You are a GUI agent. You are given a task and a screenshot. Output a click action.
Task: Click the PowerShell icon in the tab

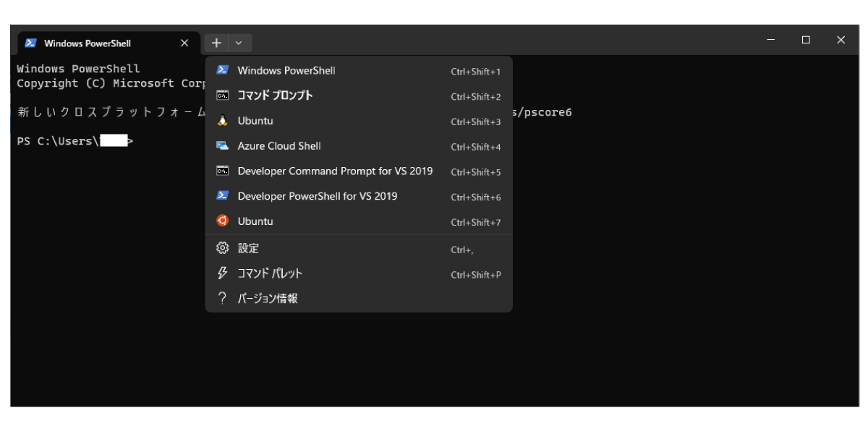pos(30,43)
